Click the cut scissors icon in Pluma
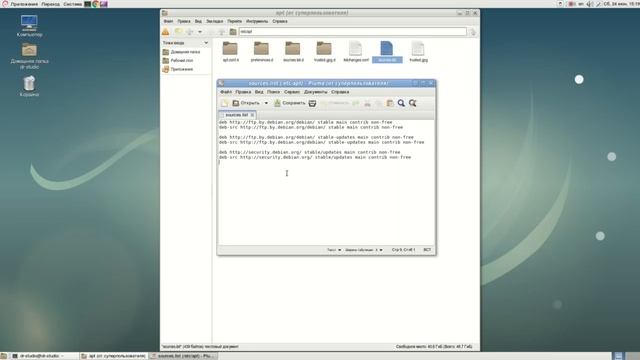 (x=367, y=103)
